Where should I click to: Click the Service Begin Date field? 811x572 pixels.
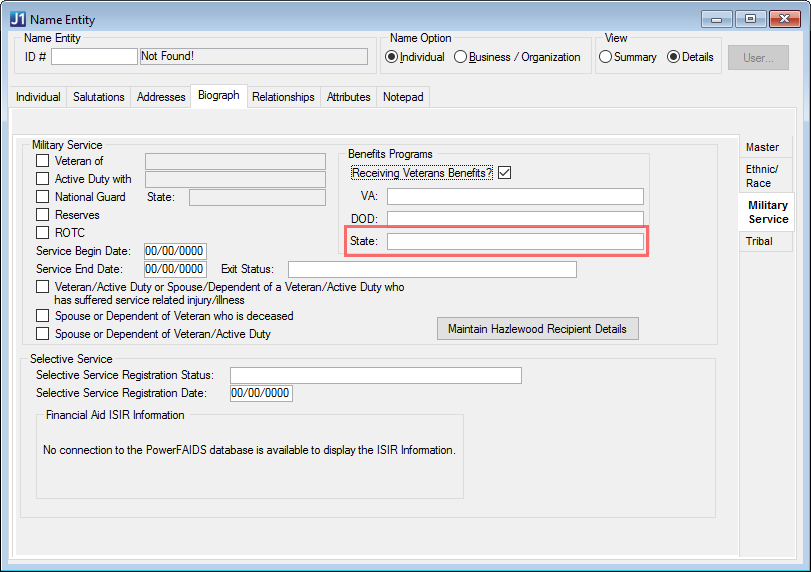pos(175,251)
